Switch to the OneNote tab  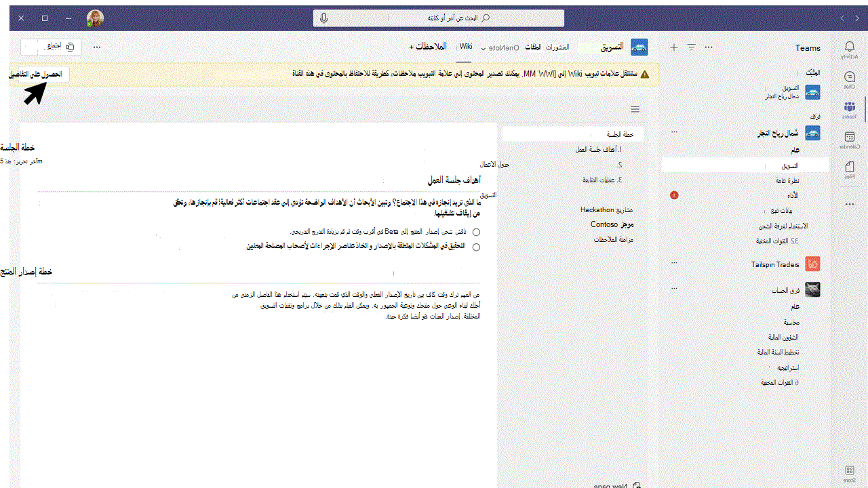[505, 47]
